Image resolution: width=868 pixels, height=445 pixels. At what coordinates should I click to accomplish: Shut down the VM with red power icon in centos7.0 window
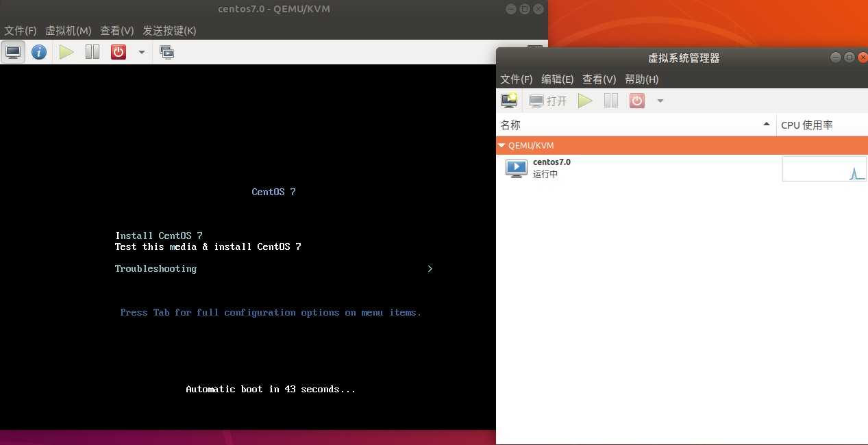[x=119, y=52]
